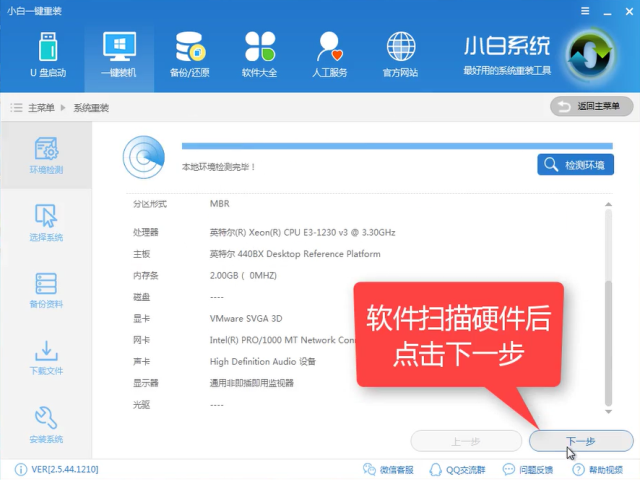Select 下载文件 step in the sidebar
Image resolution: width=640 pixels, height=480 pixels.
point(46,358)
